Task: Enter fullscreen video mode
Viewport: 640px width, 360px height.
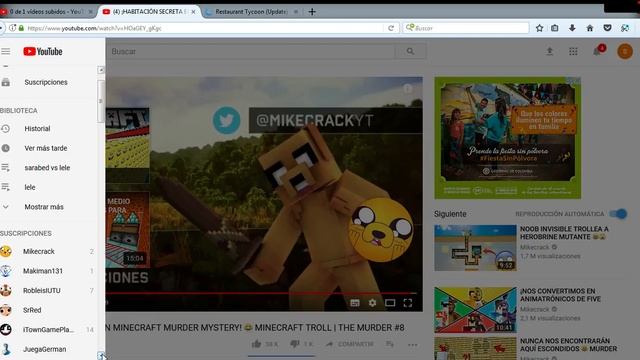Action: 408,303
